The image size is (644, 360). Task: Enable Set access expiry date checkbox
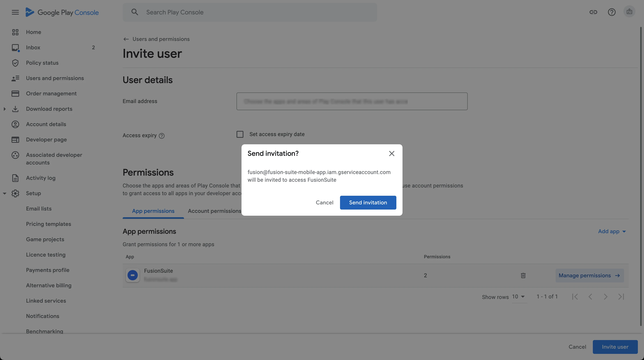pyautogui.click(x=240, y=135)
